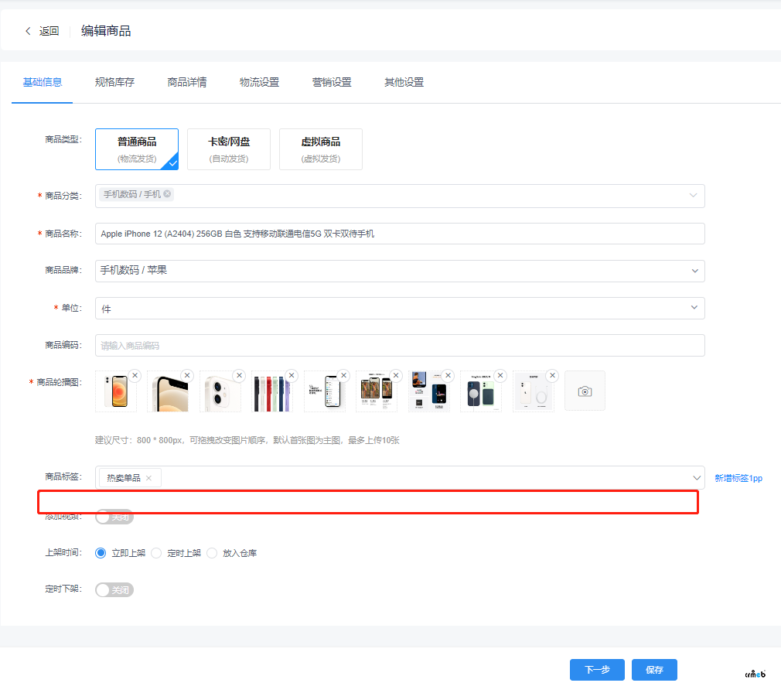Viewport: 781px width, 700px height.
Task: Remove the 手机数码 / 手机 category tag
Action: click(x=167, y=194)
